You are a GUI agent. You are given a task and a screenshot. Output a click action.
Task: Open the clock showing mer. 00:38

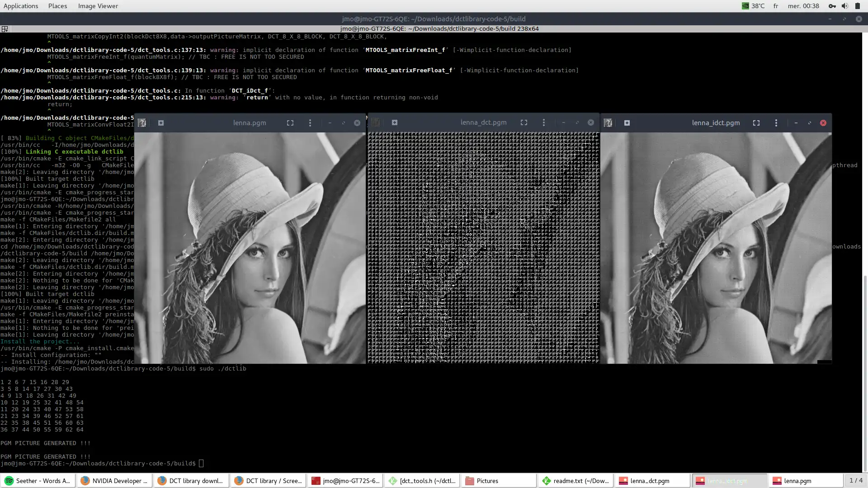(x=803, y=6)
